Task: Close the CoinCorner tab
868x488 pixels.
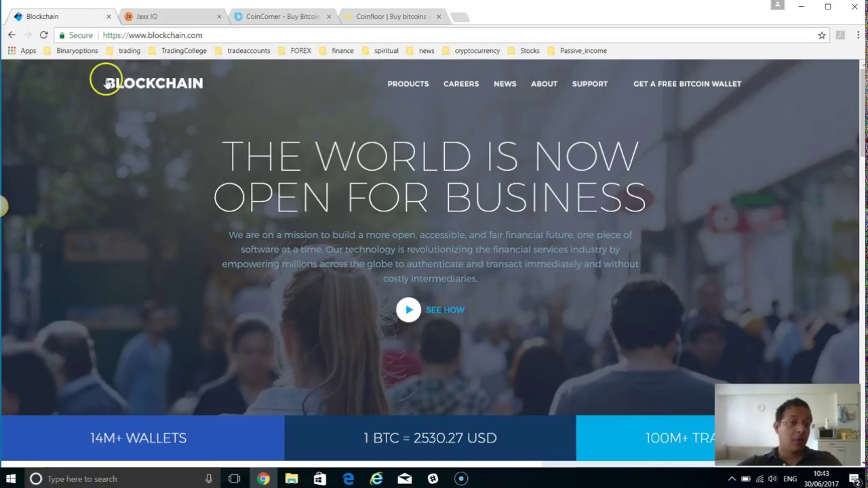Action: (x=329, y=16)
